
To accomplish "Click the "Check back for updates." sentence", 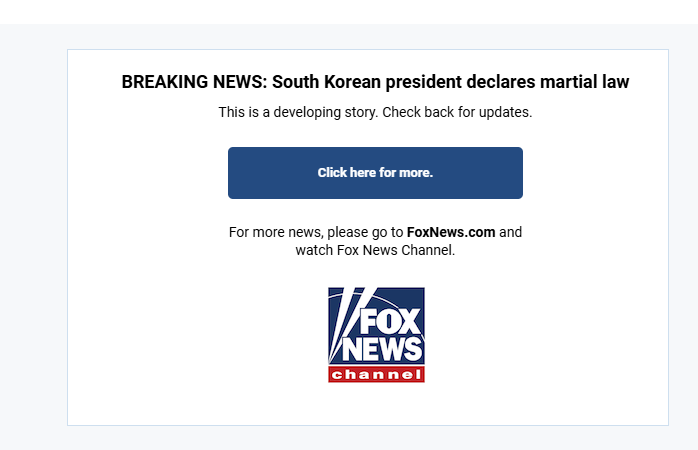I will (457, 112).
